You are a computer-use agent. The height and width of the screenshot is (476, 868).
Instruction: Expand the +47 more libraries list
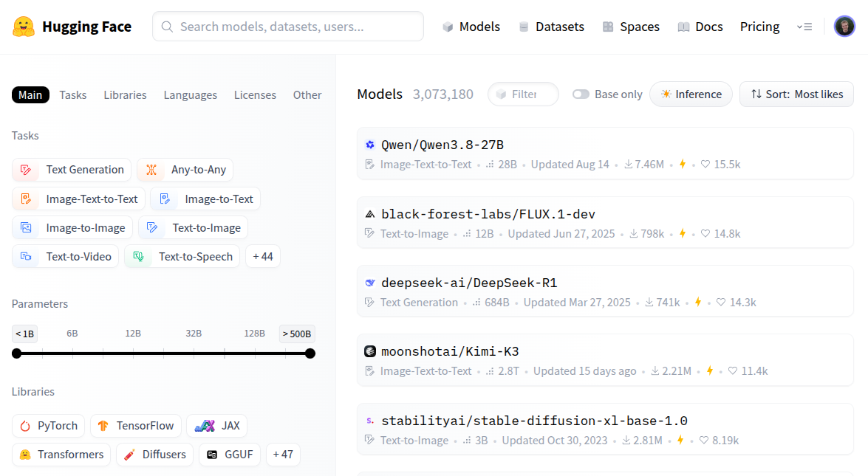click(x=283, y=455)
